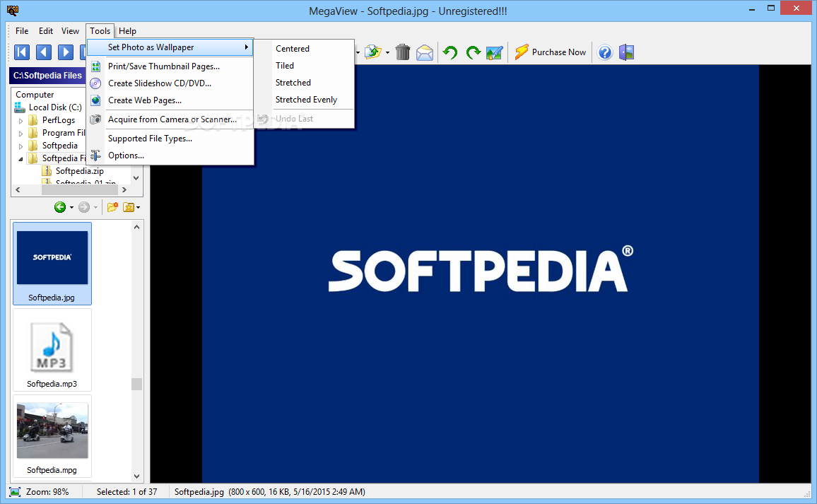Go to the first photo button
817x504 pixels.
point(22,52)
